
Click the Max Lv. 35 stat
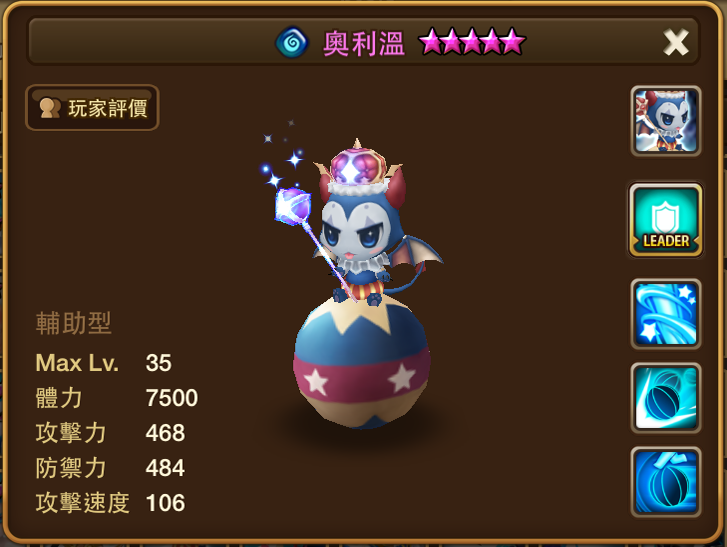point(103,363)
